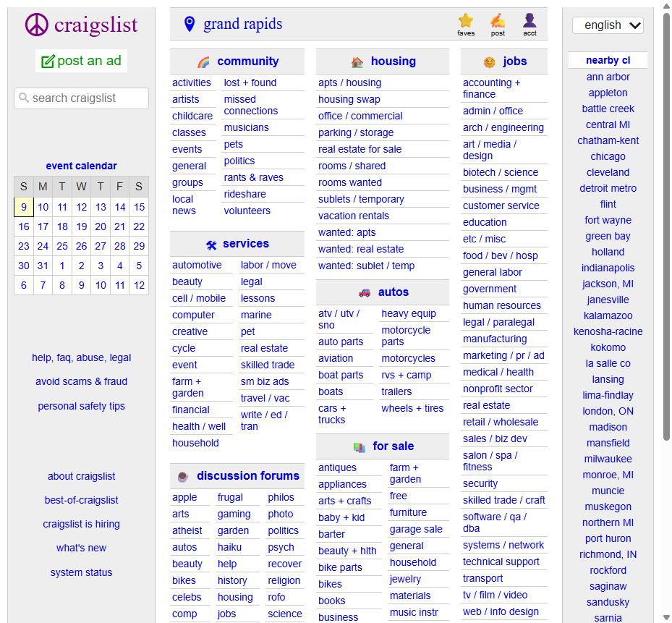Open lost + found in community

pyautogui.click(x=250, y=82)
